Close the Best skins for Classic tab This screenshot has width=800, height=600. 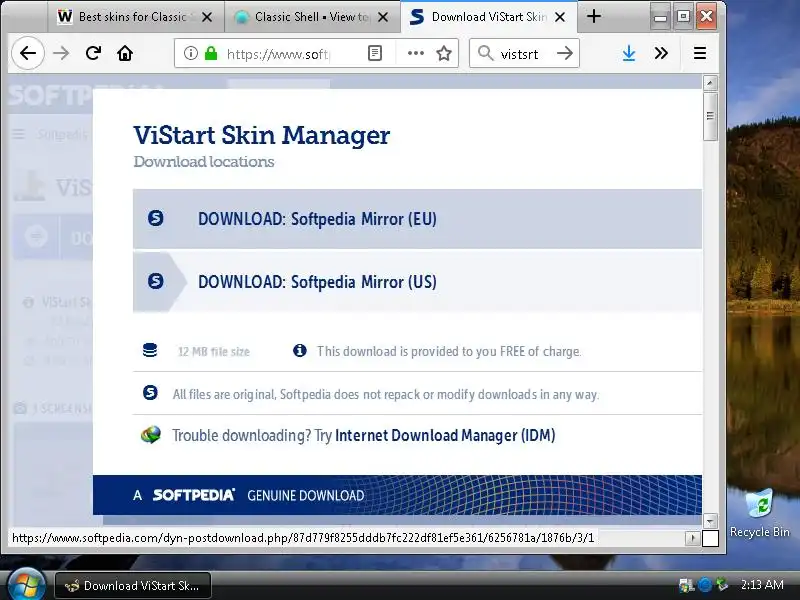(x=207, y=17)
